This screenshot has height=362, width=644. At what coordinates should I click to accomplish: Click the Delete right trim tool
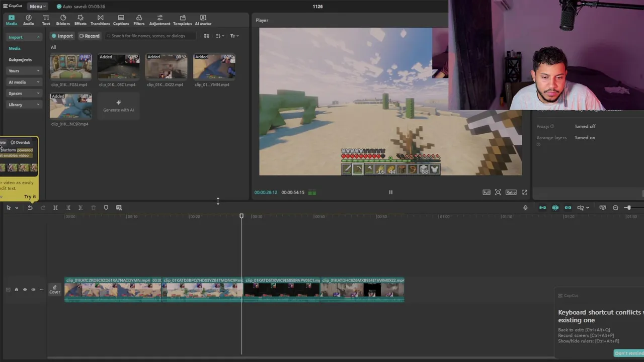coord(80,208)
